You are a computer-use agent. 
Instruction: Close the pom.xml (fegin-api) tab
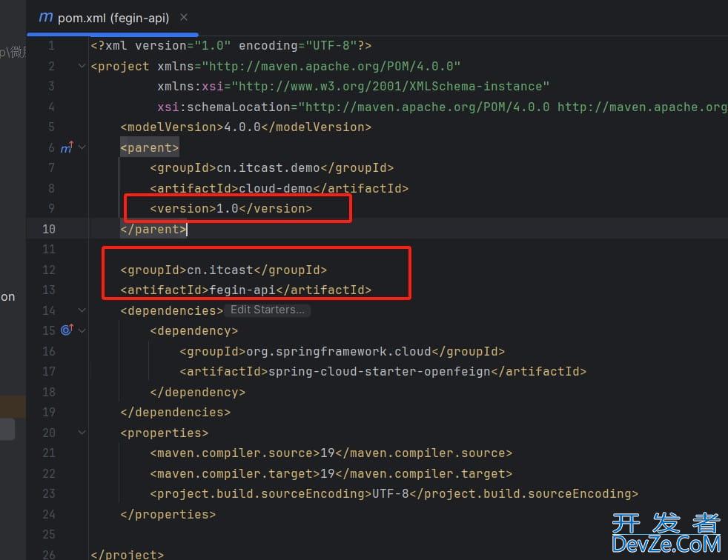[x=184, y=17]
